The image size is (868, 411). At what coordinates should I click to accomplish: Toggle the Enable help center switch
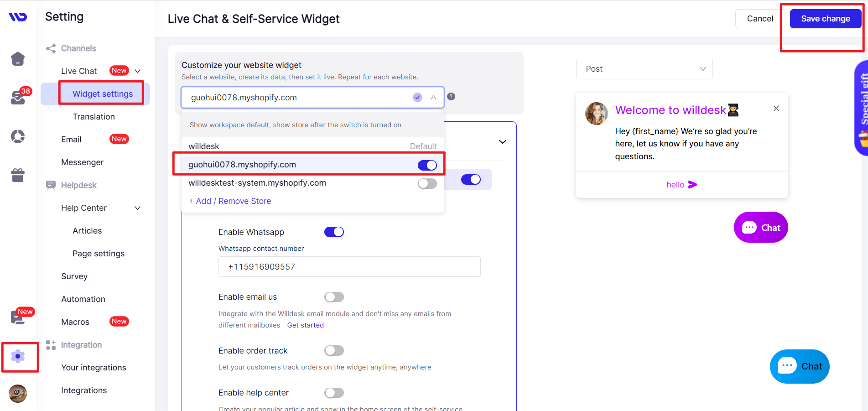334,393
